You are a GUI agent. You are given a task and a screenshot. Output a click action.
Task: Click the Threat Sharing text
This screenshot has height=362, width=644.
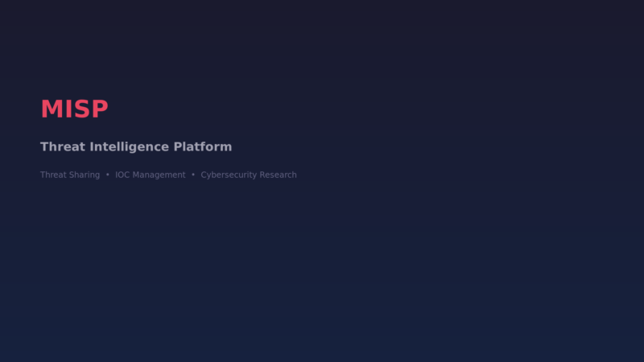click(70, 175)
